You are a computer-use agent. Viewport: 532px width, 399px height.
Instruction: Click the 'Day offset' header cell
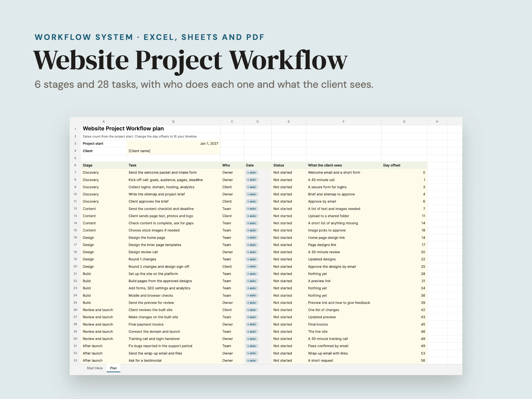point(404,165)
